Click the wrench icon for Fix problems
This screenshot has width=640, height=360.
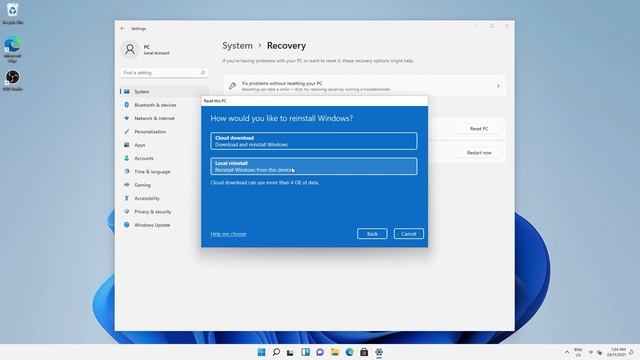coord(232,86)
